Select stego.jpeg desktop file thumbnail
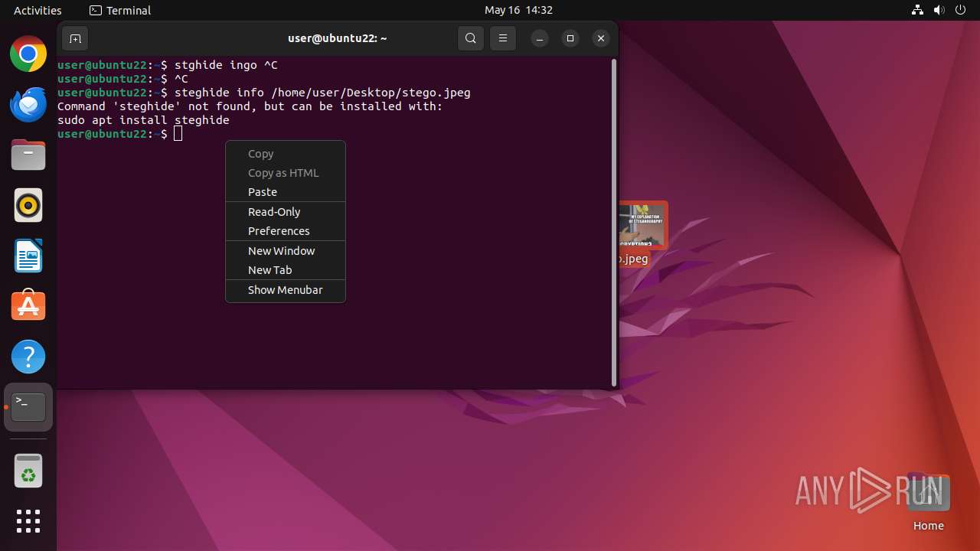The width and height of the screenshot is (980, 551). (643, 225)
